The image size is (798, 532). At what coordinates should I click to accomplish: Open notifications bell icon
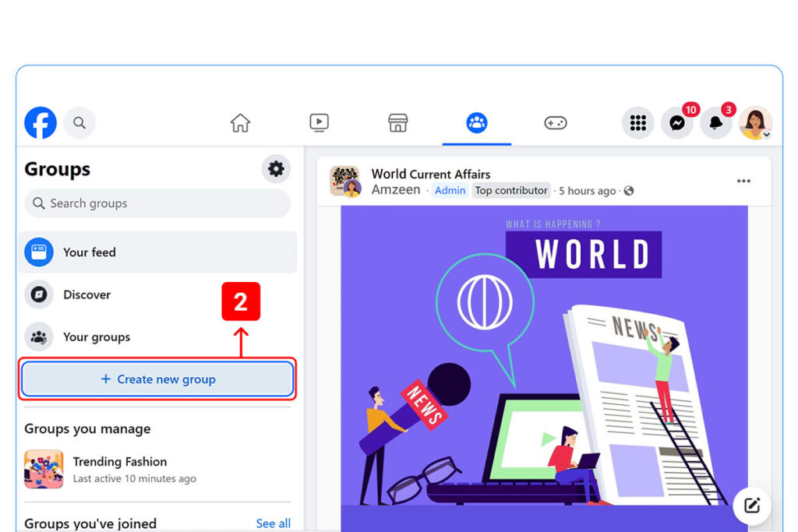pos(716,122)
